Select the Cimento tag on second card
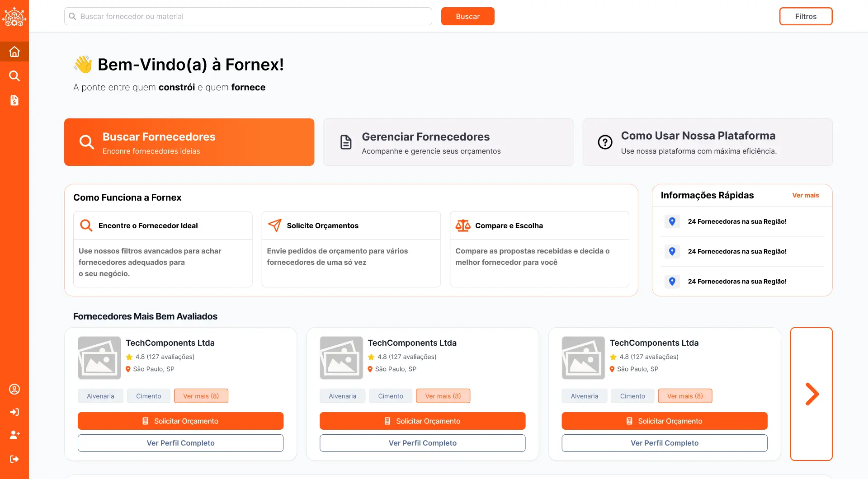The width and height of the screenshot is (868, 479). [391, 396]
